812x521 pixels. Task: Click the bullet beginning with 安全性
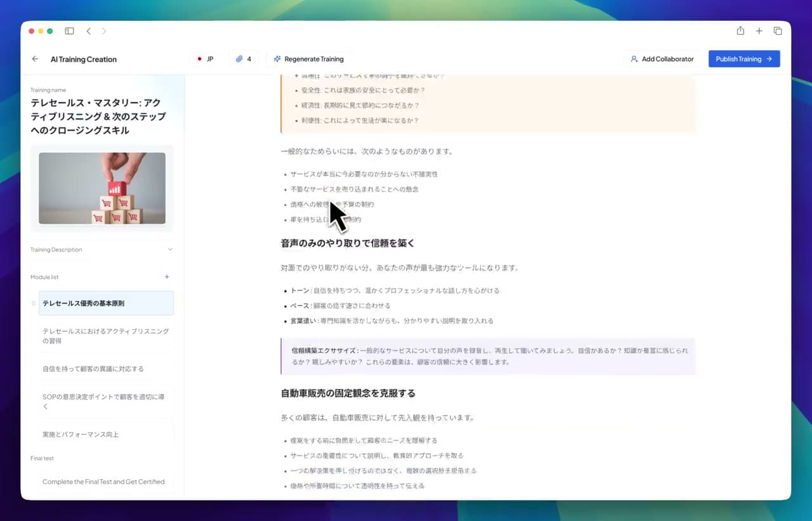point(363,91)
